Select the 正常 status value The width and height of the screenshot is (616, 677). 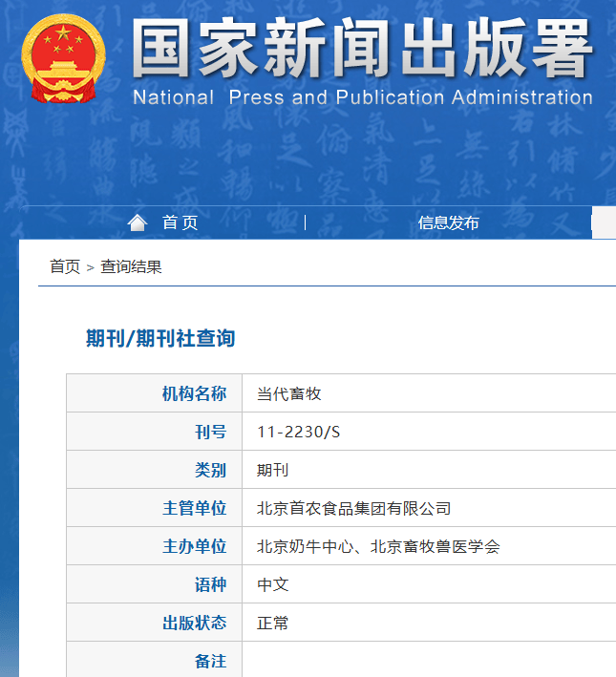click(272, 623)
